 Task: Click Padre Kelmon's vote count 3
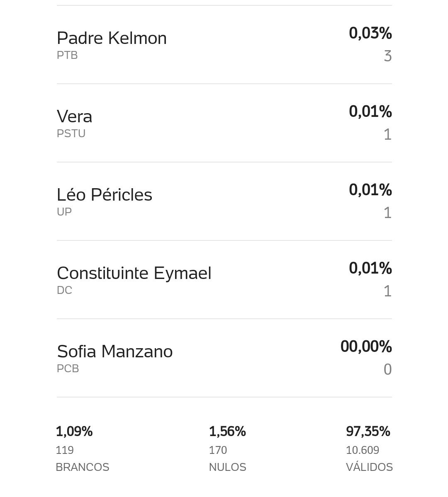[x=388, y=56]
